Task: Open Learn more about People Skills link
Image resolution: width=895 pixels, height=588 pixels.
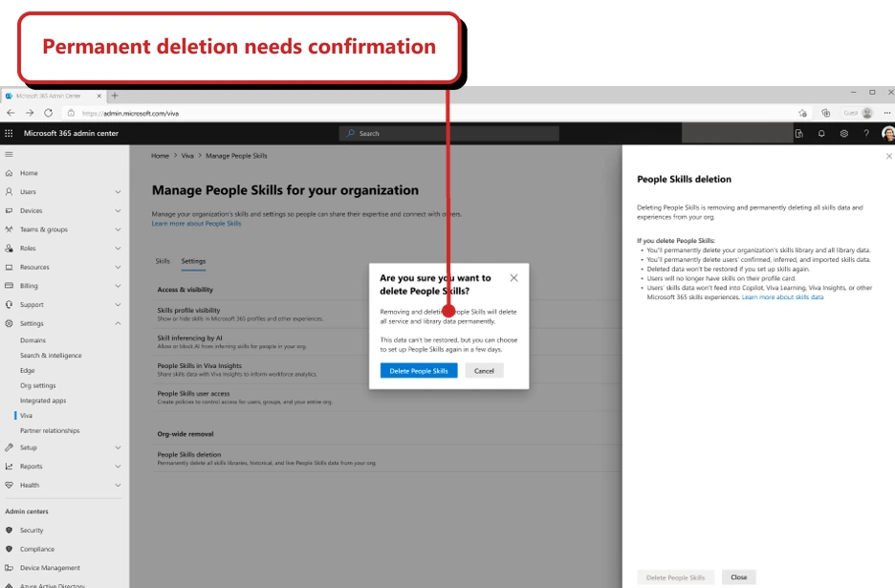Action: (x=196, y=224)
